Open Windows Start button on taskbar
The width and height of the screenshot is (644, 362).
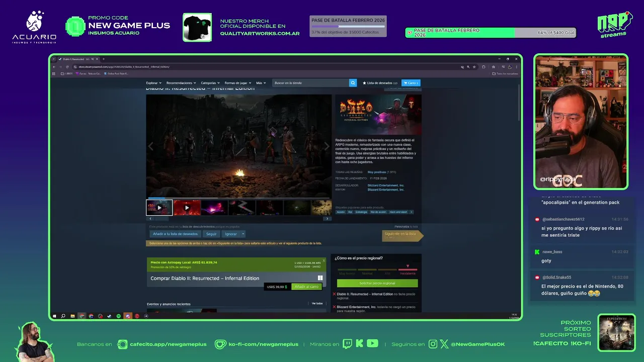tap(54, 316)
